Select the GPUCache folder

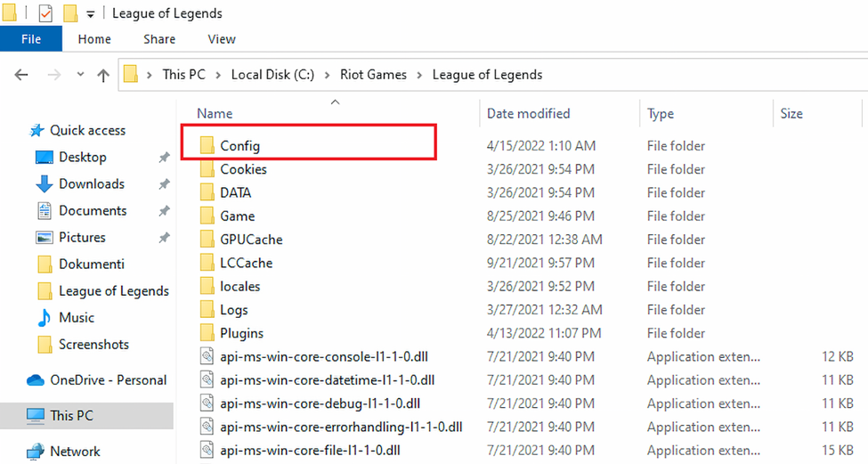pyautogui.click(x=251, y=240)
